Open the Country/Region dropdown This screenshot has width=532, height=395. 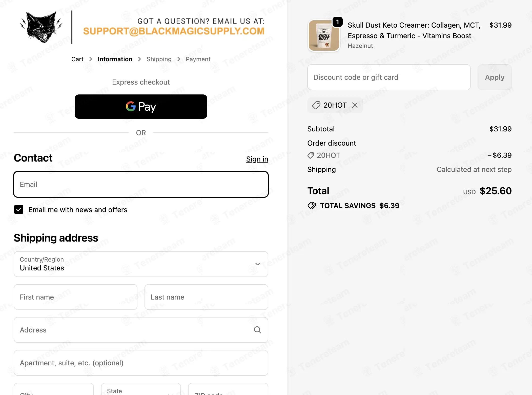[141, 264]
